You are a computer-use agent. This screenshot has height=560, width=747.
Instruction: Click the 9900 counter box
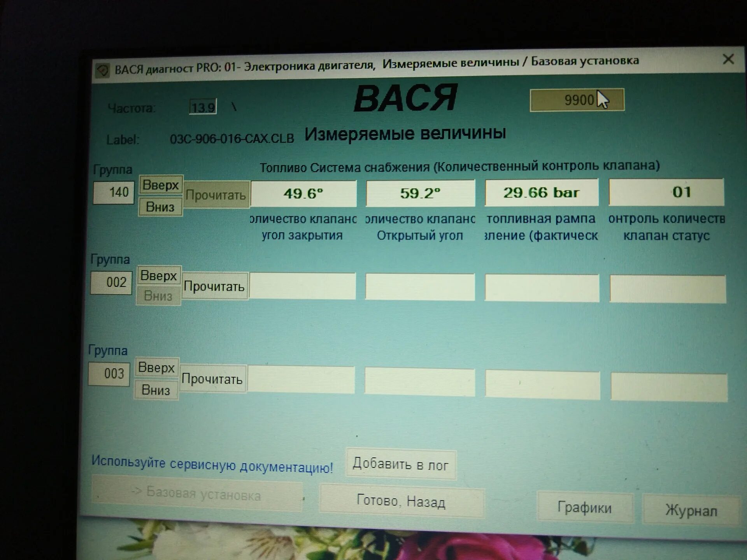click(577, 100)
